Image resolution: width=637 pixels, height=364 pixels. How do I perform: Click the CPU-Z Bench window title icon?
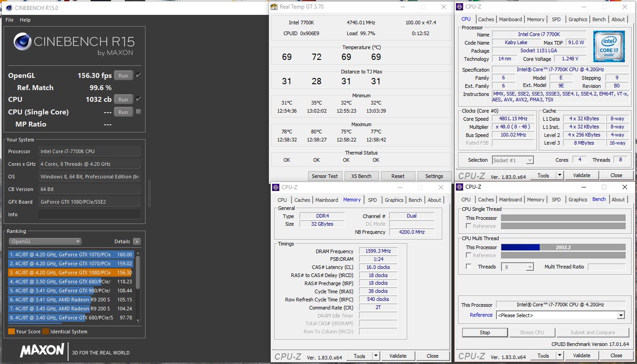coord(459,187)
